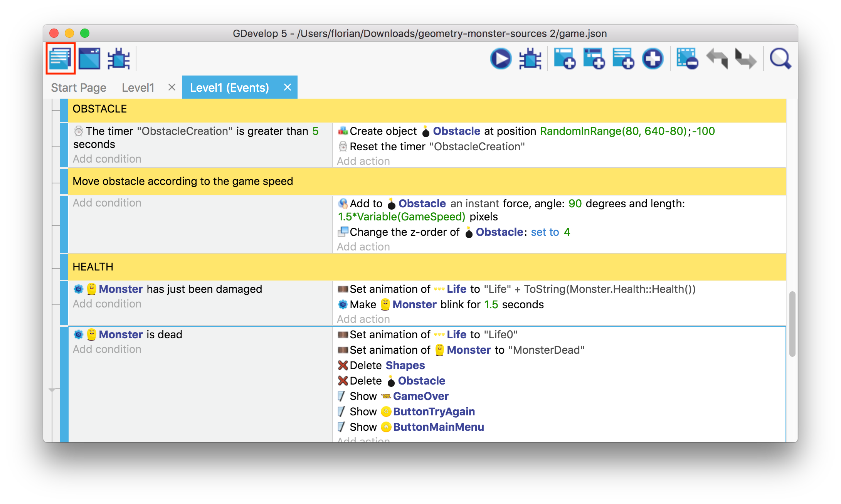Open the search in events magnifier
Screen dimensions: 841x504
[780, 59]
